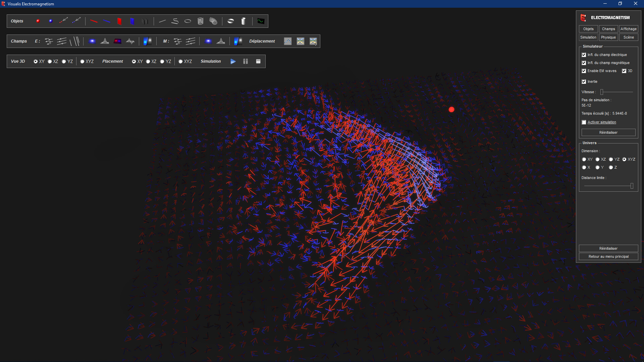Show electric field vector arrows
The image size is (644, 362).
click(x=49, y=41)
